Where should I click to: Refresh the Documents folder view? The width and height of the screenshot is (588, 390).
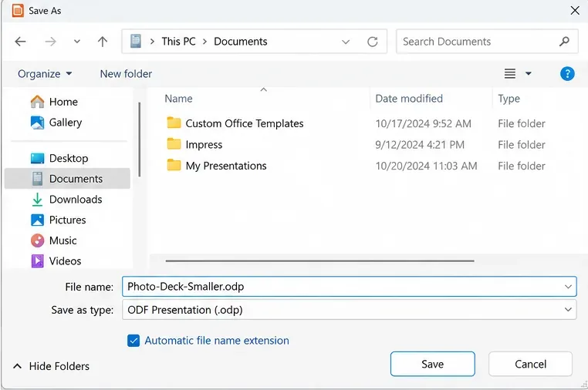point(373,42)
